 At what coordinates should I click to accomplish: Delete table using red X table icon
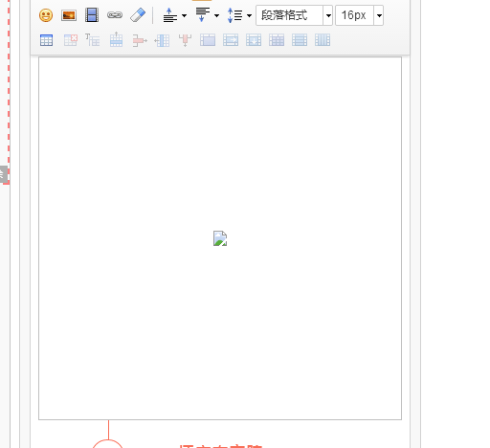pos(71,40)
